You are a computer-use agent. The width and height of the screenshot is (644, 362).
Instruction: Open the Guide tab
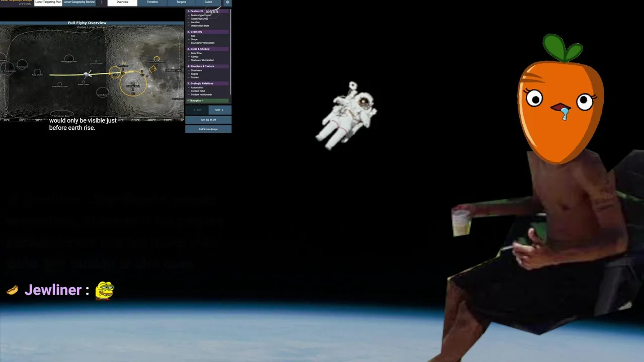(208, 2)
